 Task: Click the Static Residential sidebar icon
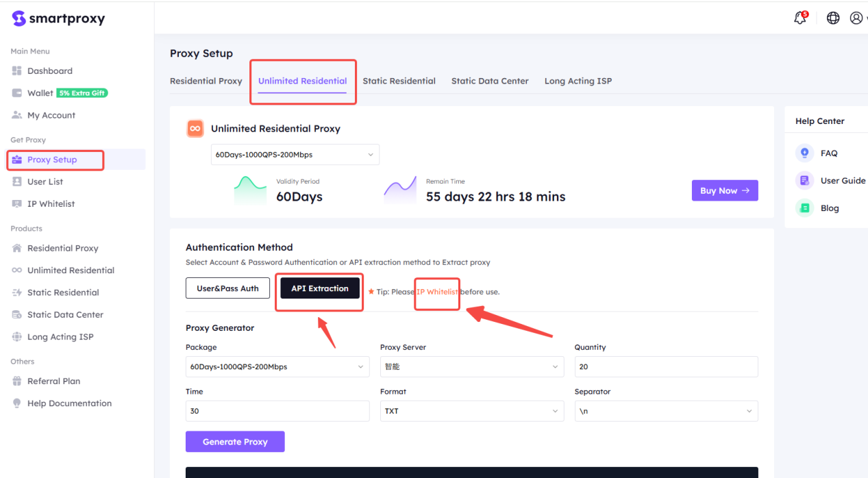17,292
